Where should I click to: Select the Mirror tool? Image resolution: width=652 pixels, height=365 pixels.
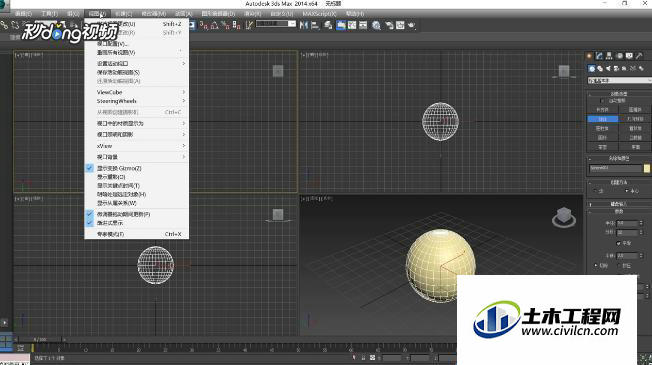click(x=304, y=25)
